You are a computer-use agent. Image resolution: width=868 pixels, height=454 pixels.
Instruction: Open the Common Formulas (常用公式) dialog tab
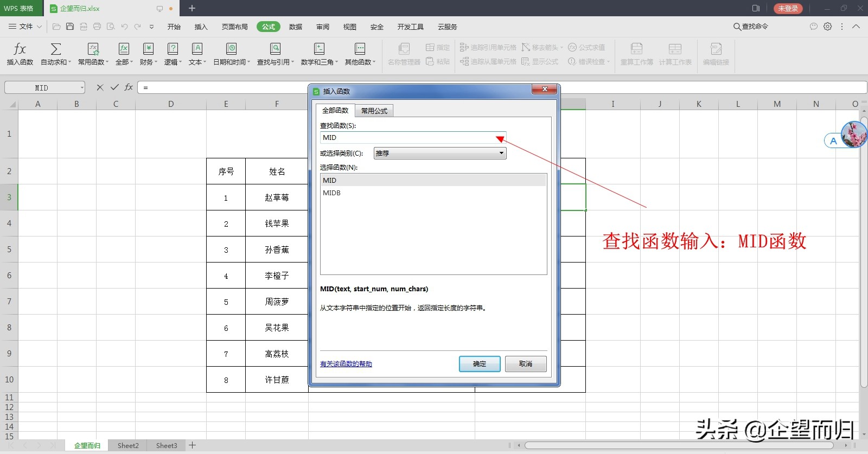coord(374,111)
